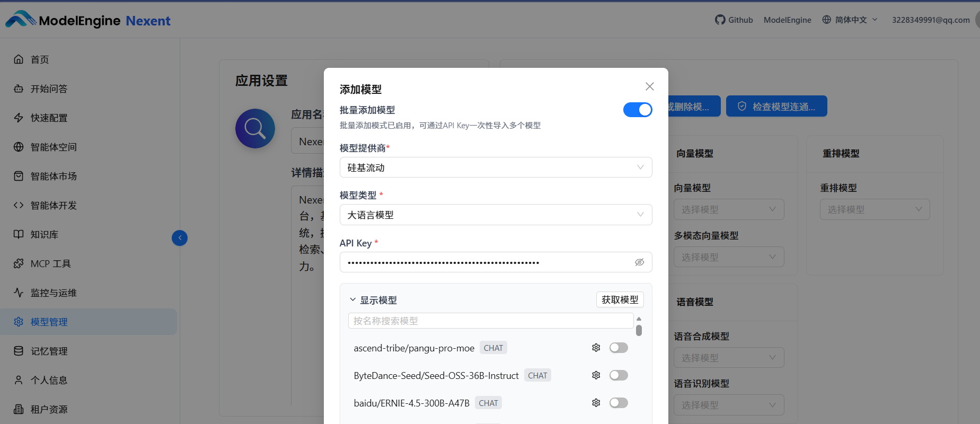The width and height of the screenshot is (980, 424).
Task: Open settings gear for ByteDance-Seed/Seed-OSS-36B-Instruct
Action: tap(596, 375)
